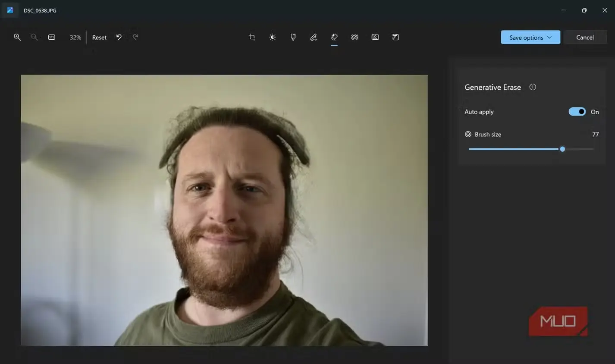Click the last toolbar editing icon
Image resolution: width=615 pixels, height=364 pixels.
pyautogui.click(x=395, y=37)
